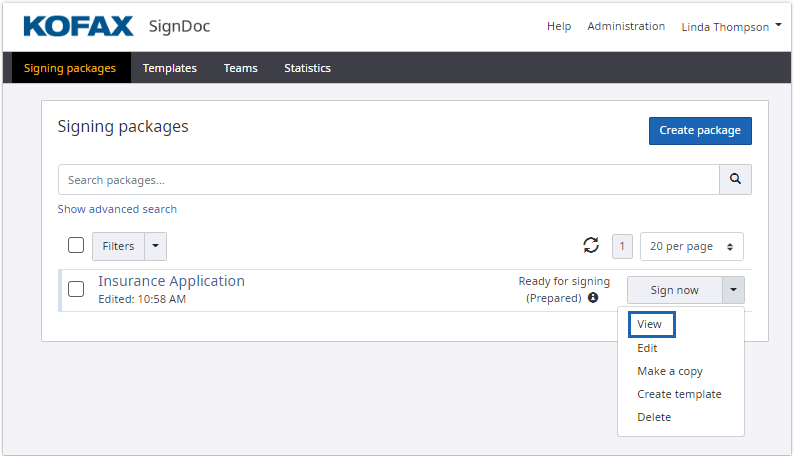Focus the Search packages input field
The image size is (794, 458).
pos(388,180)
